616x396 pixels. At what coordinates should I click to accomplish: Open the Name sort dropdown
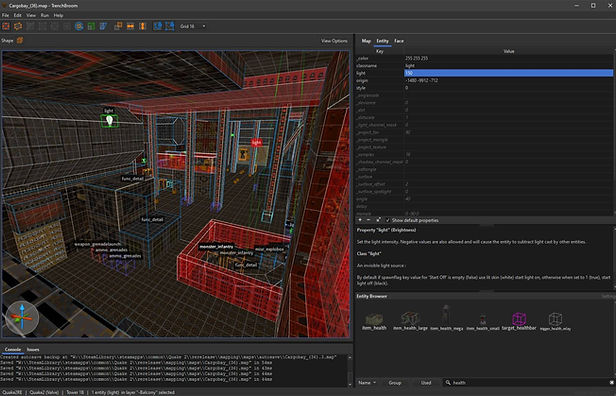[367, 383]
